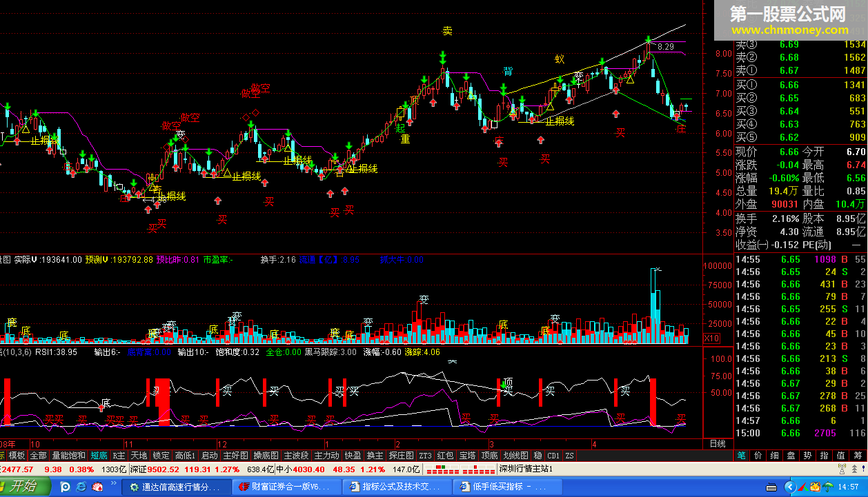Open the 势 trend tab
Screen dimensions: 868x497
(808, 456)
